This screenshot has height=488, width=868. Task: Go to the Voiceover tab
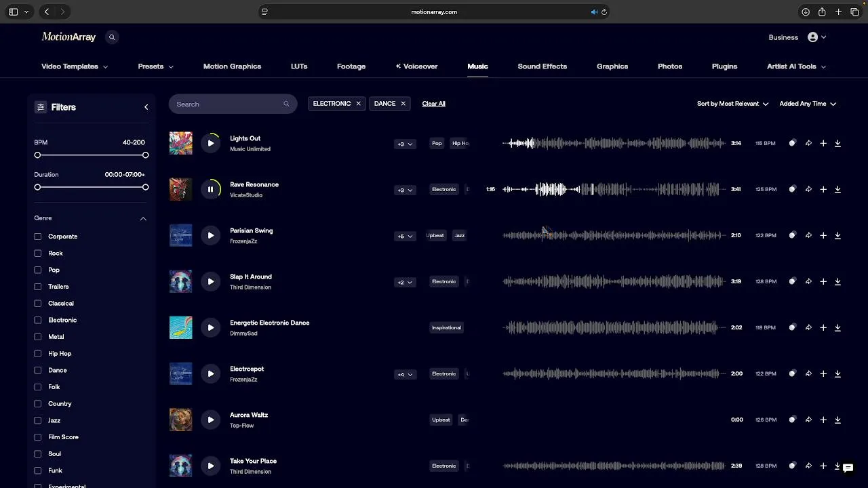(x=416, y=66)
